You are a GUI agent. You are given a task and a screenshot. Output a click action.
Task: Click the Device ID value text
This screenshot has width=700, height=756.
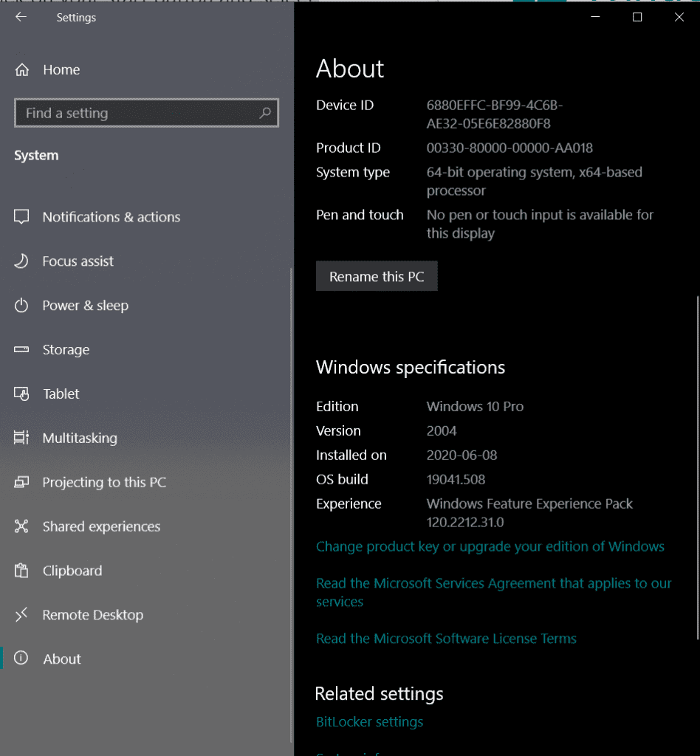click(495, 114)
